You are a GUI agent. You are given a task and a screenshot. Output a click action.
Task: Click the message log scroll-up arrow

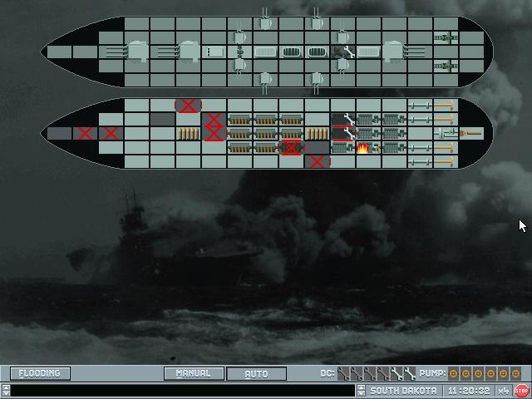[6, 387]
